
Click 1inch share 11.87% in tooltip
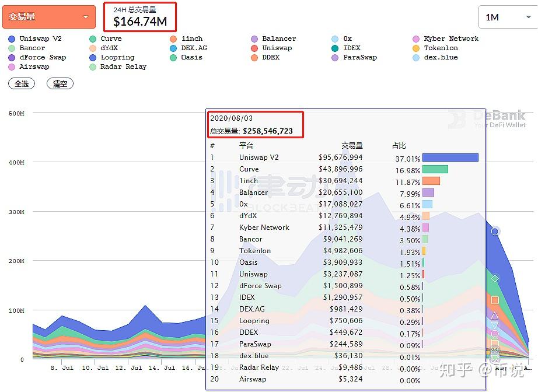[408, 182]
